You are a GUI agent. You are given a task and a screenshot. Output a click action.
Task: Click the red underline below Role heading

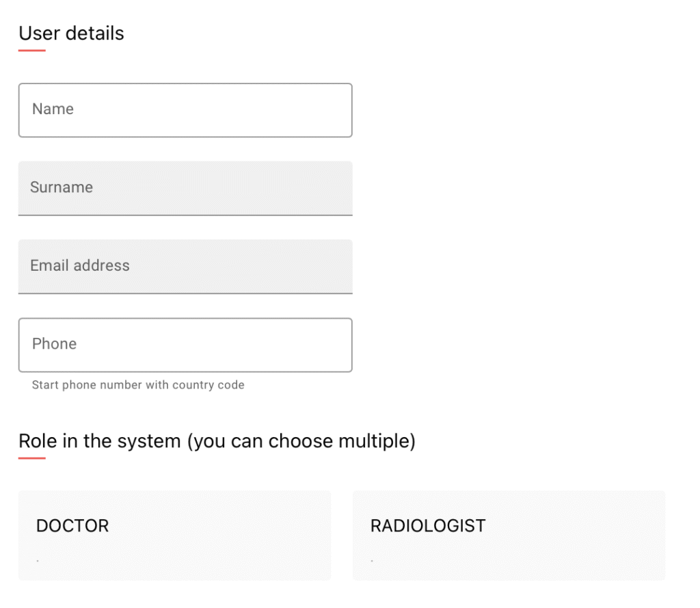click(31, 458)
